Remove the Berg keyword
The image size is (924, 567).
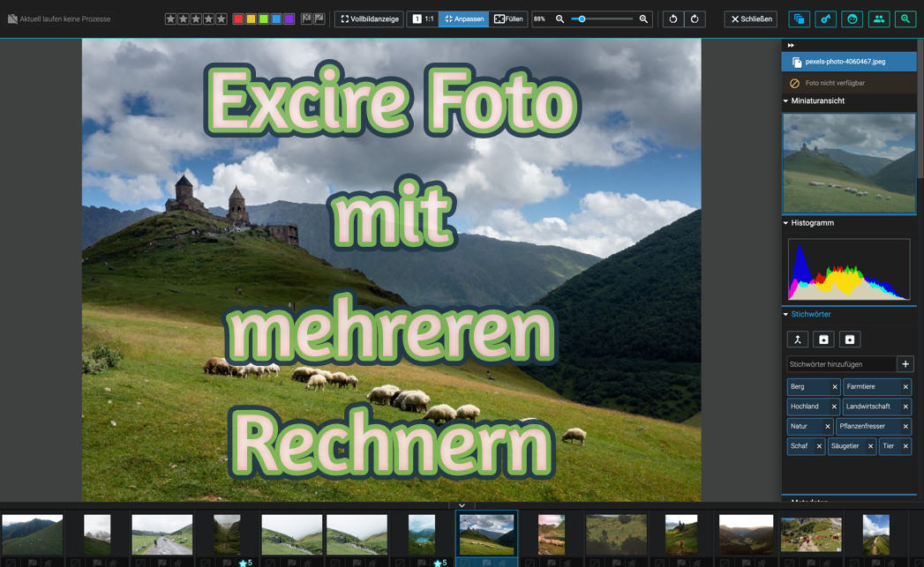tap(835, 387)
